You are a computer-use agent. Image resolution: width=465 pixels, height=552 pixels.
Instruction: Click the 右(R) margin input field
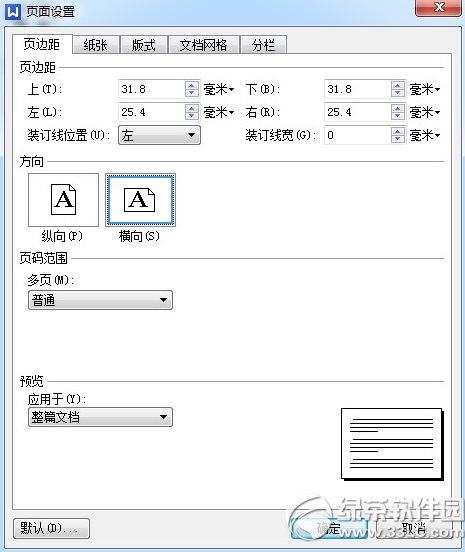(x=357, y=112)
